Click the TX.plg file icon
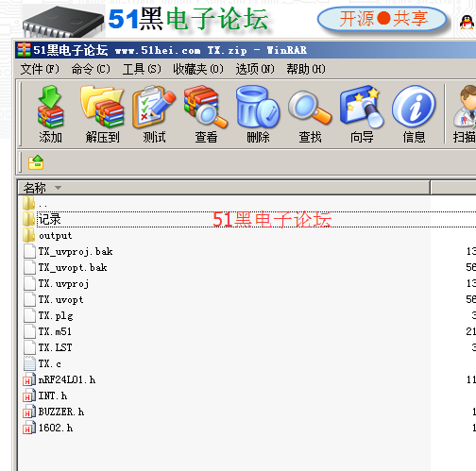The image size is (476, 471). point(29,315)
